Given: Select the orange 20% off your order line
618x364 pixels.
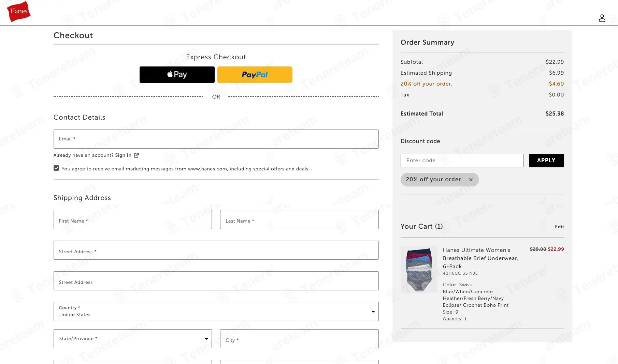Looking at the screenshot, I should click(426, 84).
